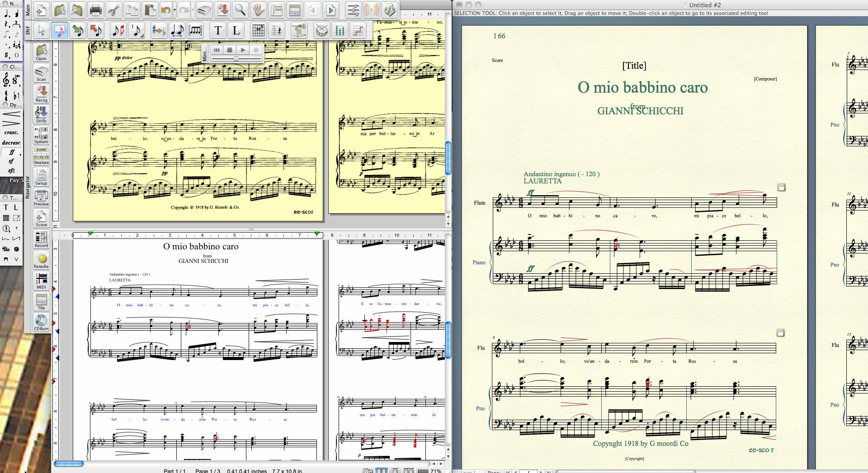This screenshot has height=473, width=868.
Task: Click Score in the Navigator panel
Action: click(x=41, y=219)
